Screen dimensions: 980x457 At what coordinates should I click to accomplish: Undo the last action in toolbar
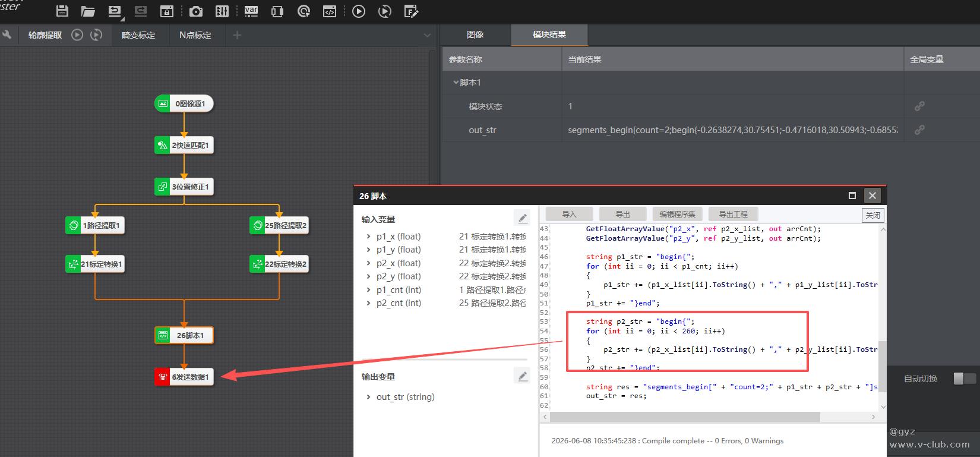(x=114, y=11)
